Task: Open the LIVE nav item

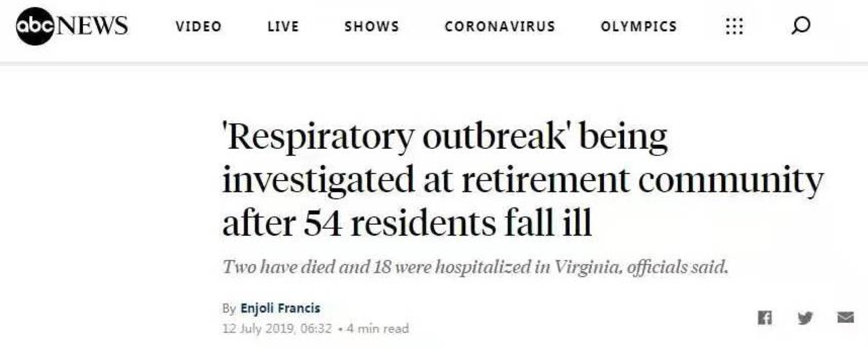Action: [283, 26]
